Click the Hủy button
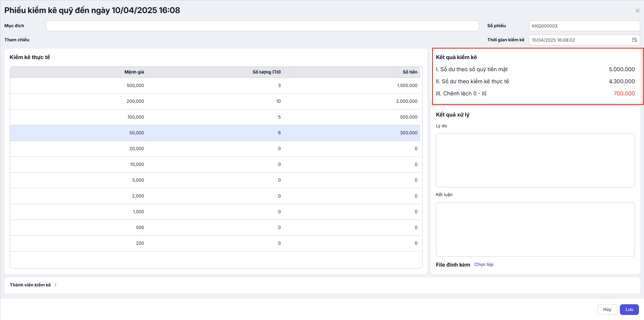This screenshot has width=644, height=320. [x=607, y=310]
